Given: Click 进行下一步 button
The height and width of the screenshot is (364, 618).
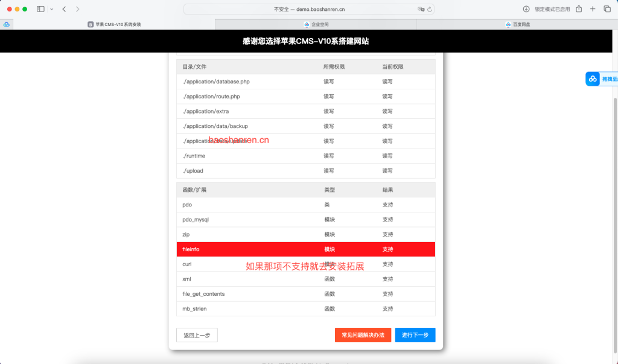Looking at the screenshot, I should point(415,335).
